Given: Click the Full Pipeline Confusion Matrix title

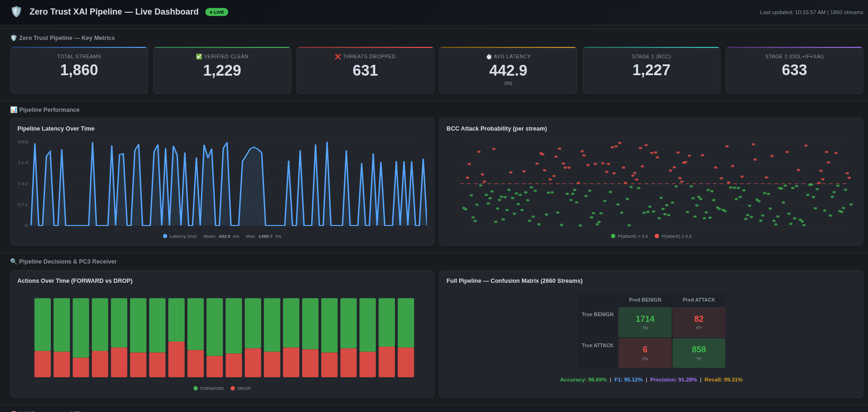Looking at the screenshot, I should 514,281.
